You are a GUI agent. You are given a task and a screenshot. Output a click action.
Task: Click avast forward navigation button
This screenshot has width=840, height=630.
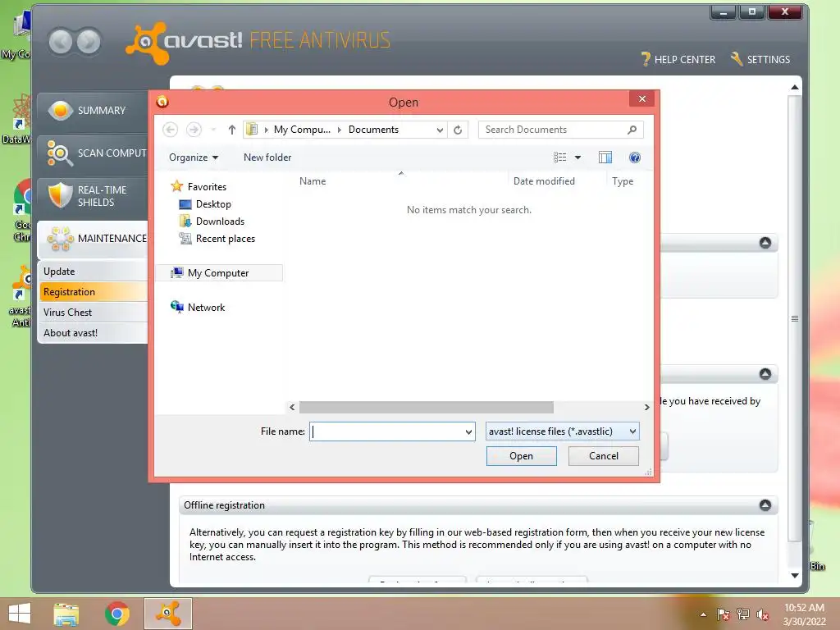(x=89, y=42)
